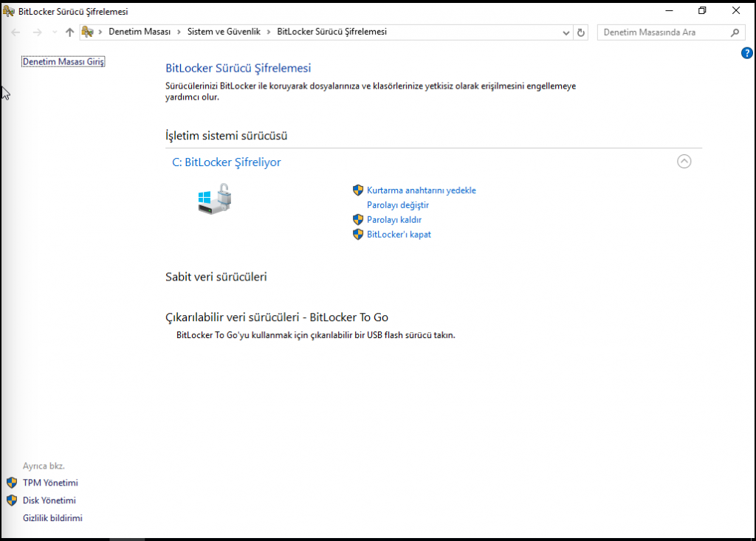Click the Up one level arrow
This screenshot has width=756, height=541.
coord(70,32)
